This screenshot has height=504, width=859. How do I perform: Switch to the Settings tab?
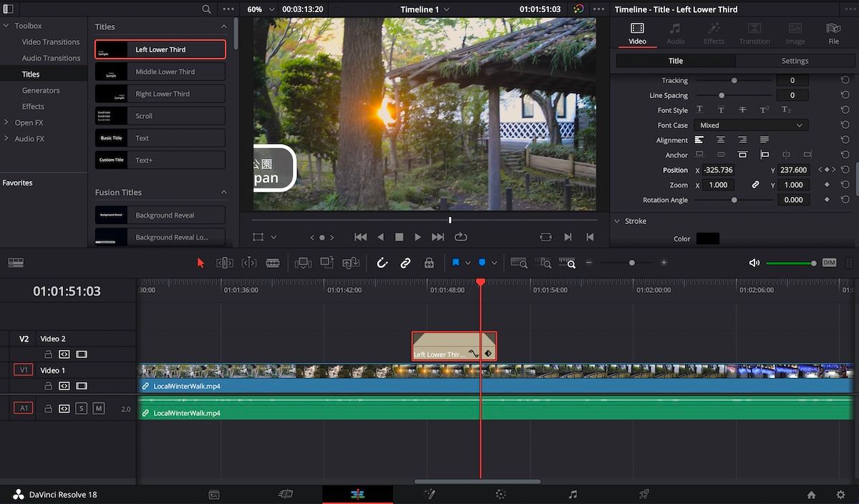pos(795,61)
